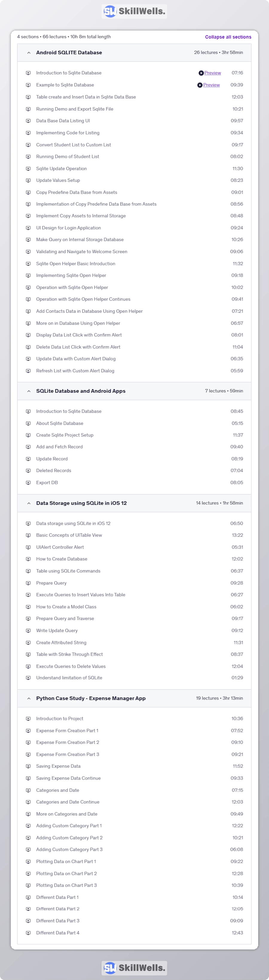269x980 pixels.
Task: Collapse the "Data Storage using SQLite in iOS 12" chevron
Action: 29,503
